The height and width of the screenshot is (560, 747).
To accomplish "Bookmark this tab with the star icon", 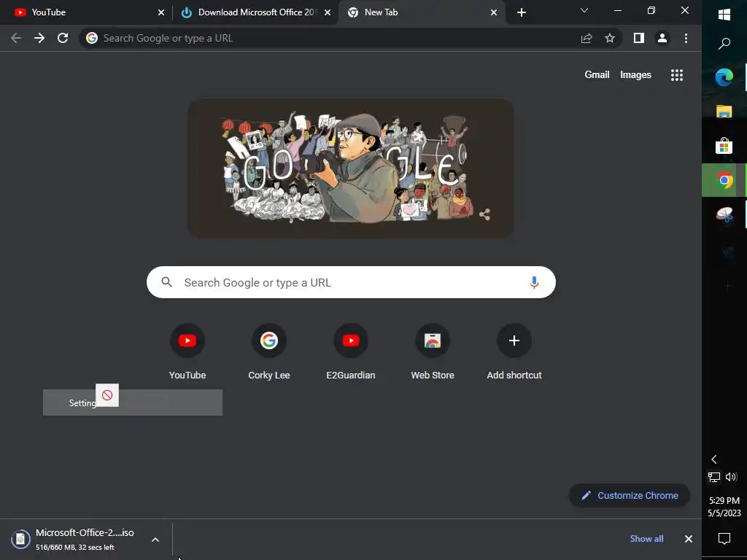I will pos(610,38).
